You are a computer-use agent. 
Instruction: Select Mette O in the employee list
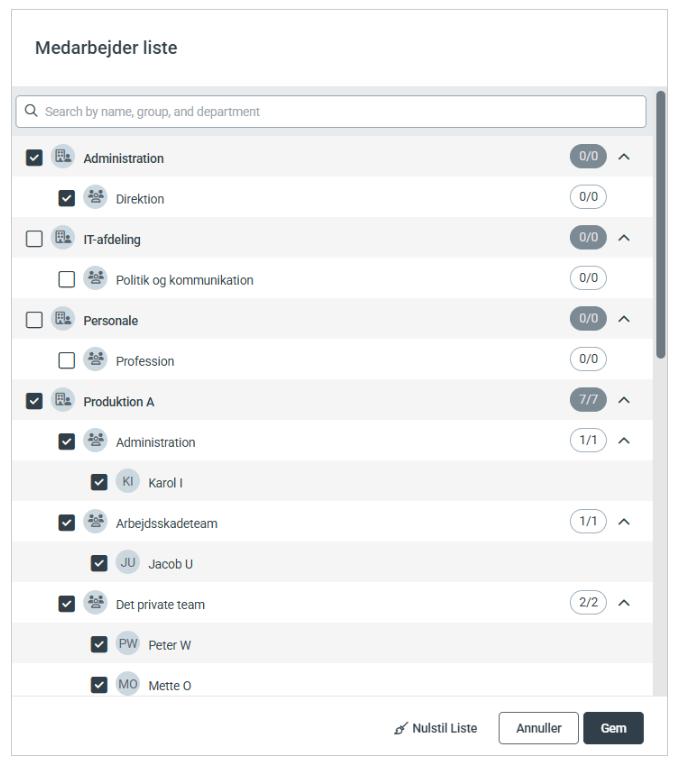[169, 686]
